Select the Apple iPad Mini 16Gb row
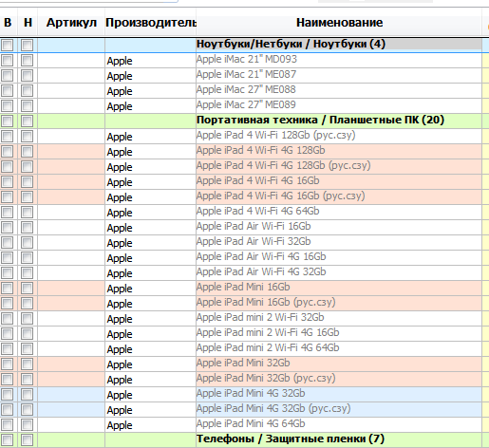The image size is (489, 448). click(x=339, y=288)
